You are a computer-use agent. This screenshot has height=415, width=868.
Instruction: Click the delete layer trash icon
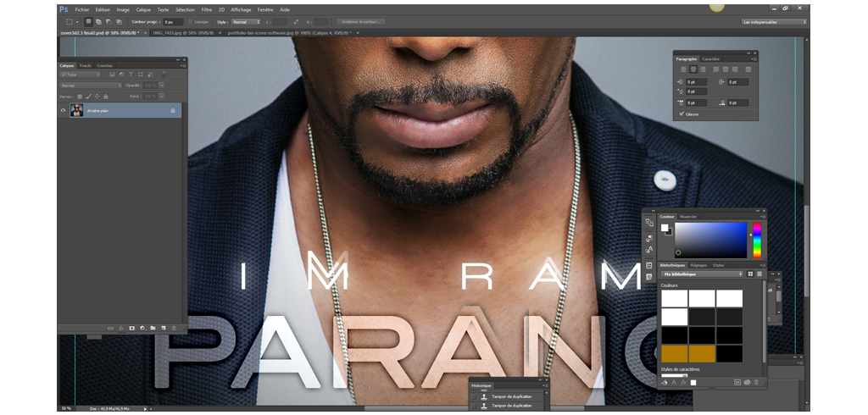pyautogui.click(x=174, y=327)
